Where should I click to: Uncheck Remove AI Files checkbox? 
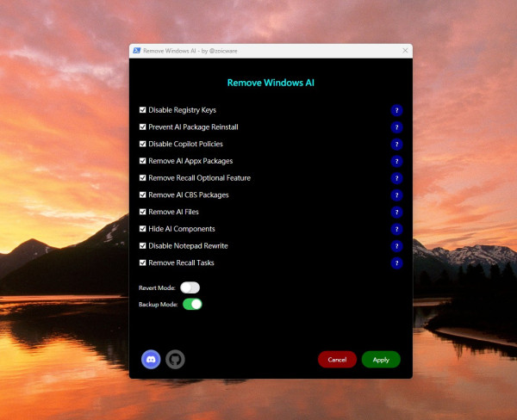tap(142, 212)
